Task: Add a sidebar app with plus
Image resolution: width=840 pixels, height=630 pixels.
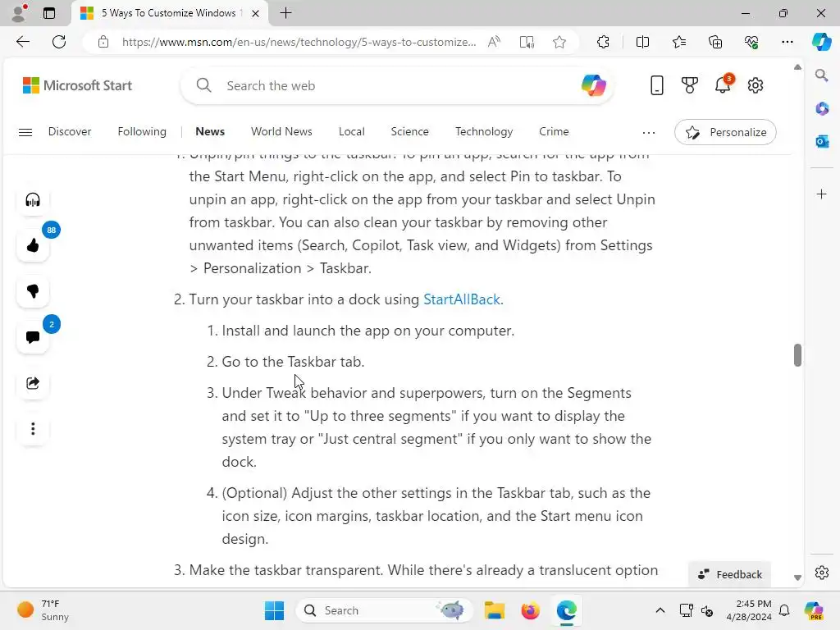Action: 821,194
